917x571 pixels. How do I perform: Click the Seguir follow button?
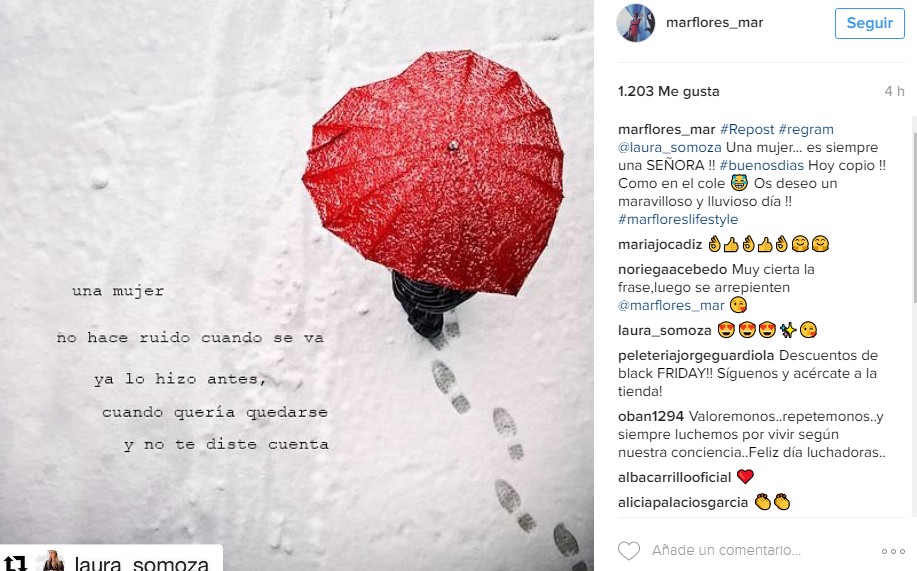point(869,23)
